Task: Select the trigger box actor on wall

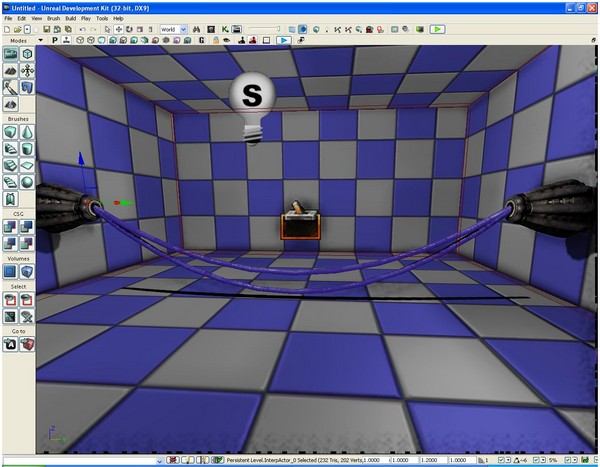Action: (x=300, y=222)
